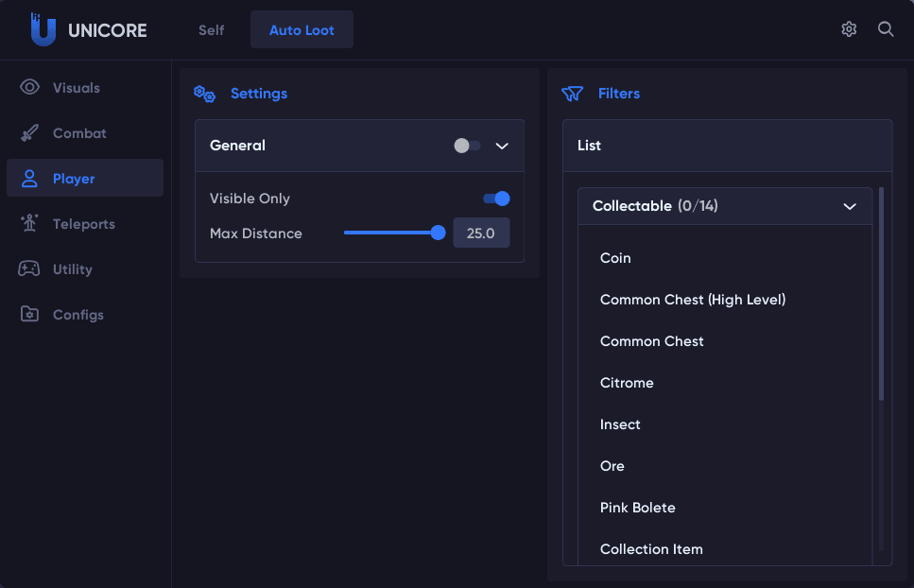This screenshot has width=914, height=588.
Task: Collapse the Collectable dropdown list
Action: point(849,206)
